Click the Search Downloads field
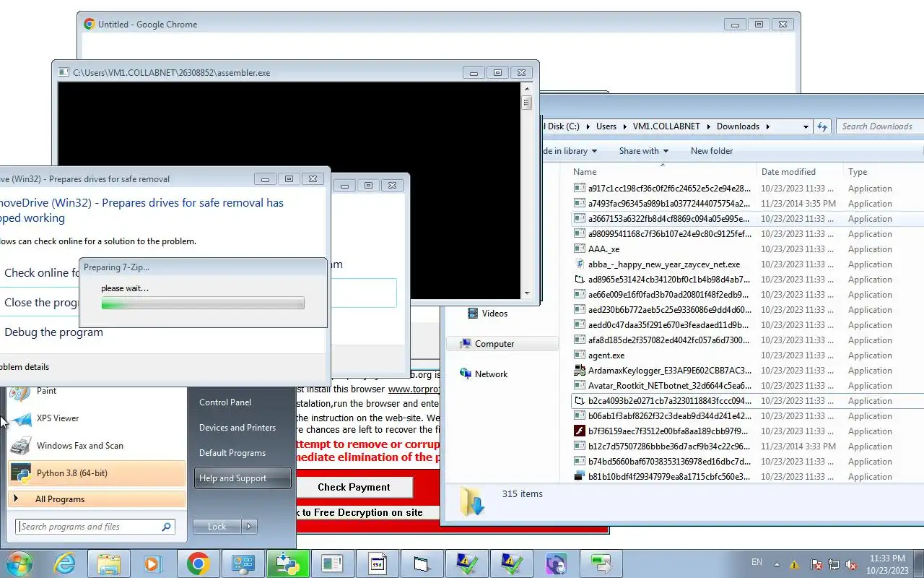 [879, 126]
